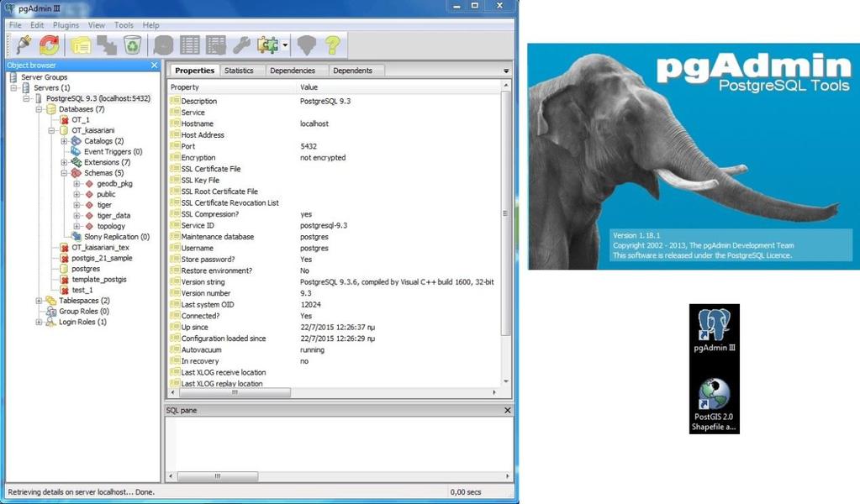
Task: Open the SQL help question mark icon
Action: coord(332,45)
